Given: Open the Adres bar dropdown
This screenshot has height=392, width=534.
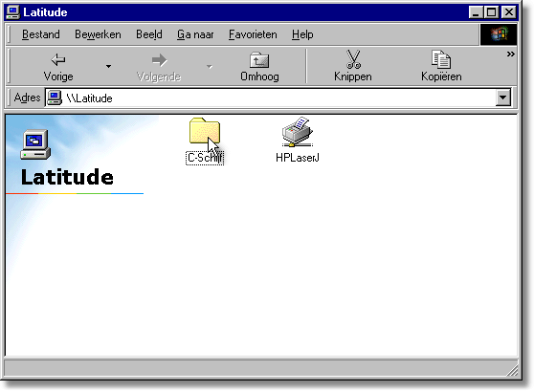Looking at the screenshot, I should coord(503,98).
